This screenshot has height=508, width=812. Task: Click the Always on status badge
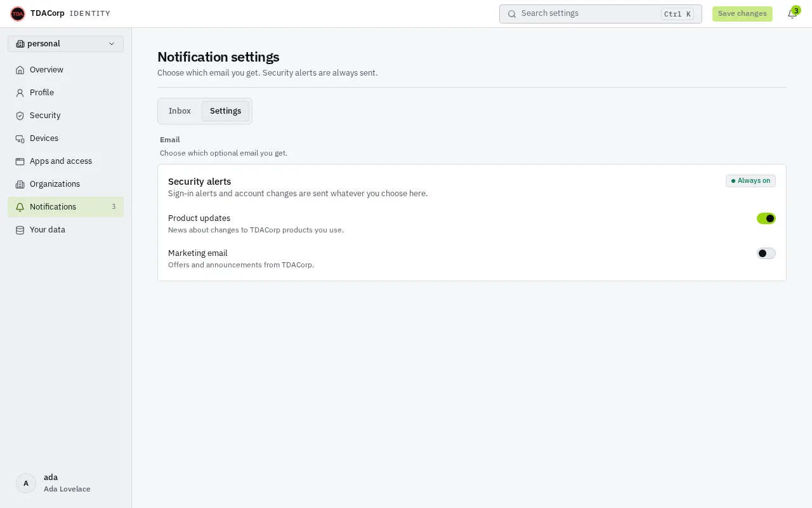[x=750, y=181]
